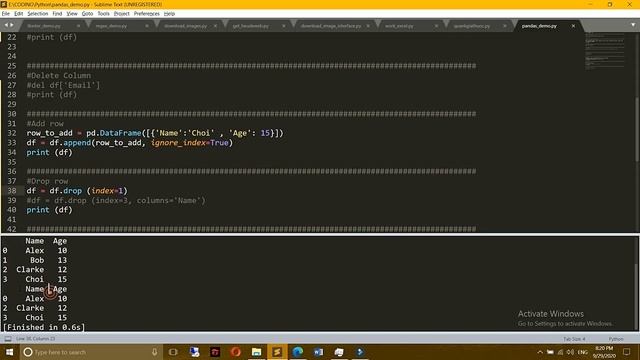Open the Edit menu
The image size is (640, 360).
18,13
